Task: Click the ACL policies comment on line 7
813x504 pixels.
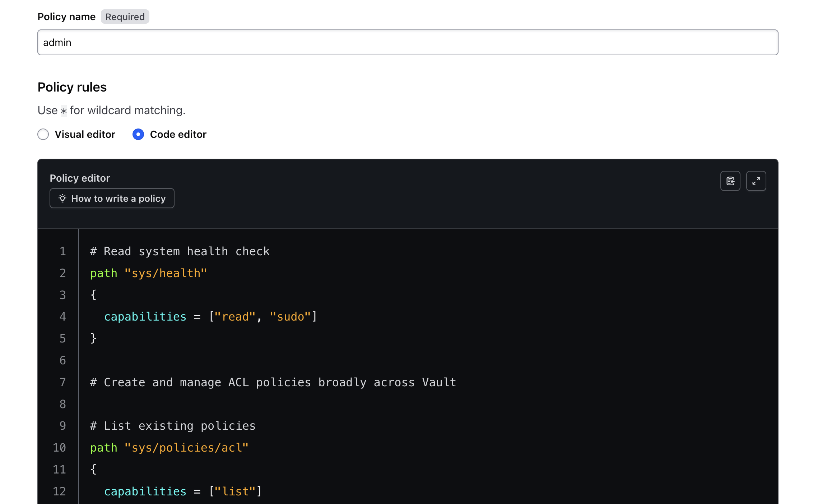Action: point(273,382)
